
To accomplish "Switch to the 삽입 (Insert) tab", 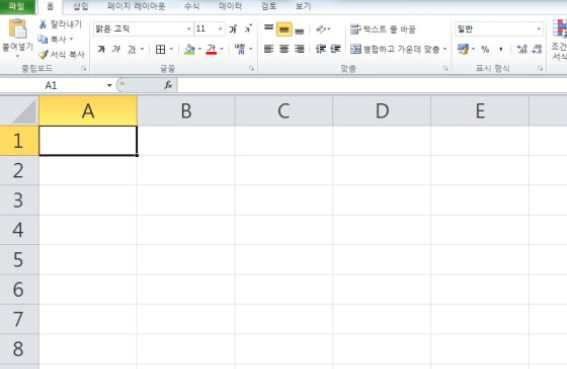I will coord(81,6).
